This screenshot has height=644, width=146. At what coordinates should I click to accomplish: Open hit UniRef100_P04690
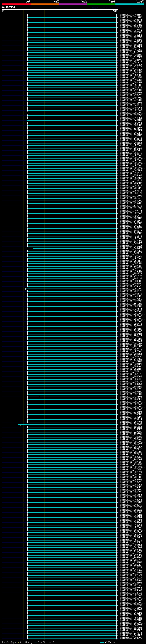click(x=131, y=15)
